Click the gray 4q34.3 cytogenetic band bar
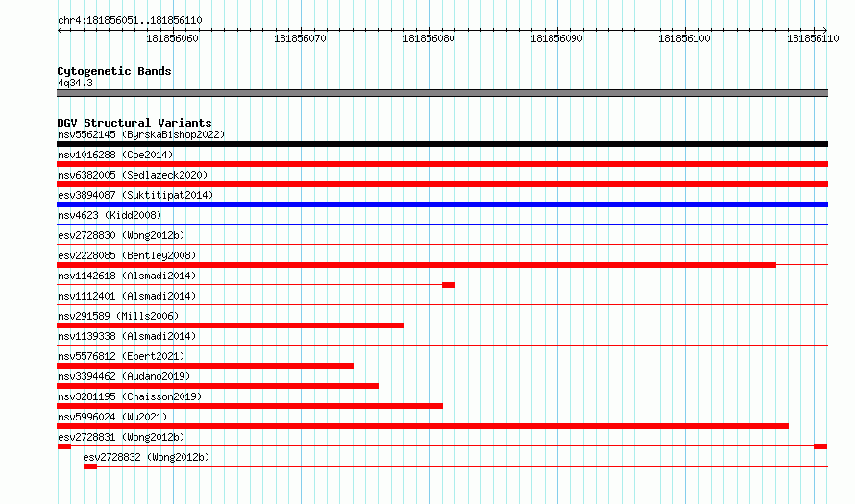The height and width of the screenshot is (504, 855). 442,93
